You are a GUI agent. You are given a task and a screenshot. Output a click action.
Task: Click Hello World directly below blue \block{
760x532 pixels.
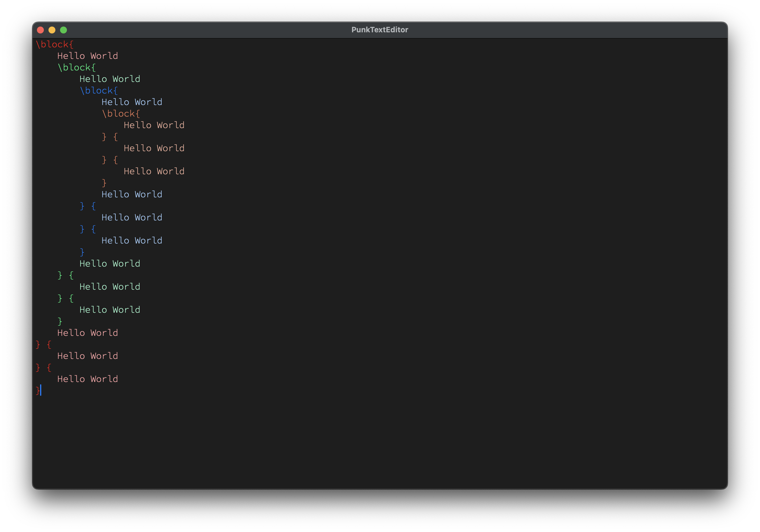[x=132, y=102]
